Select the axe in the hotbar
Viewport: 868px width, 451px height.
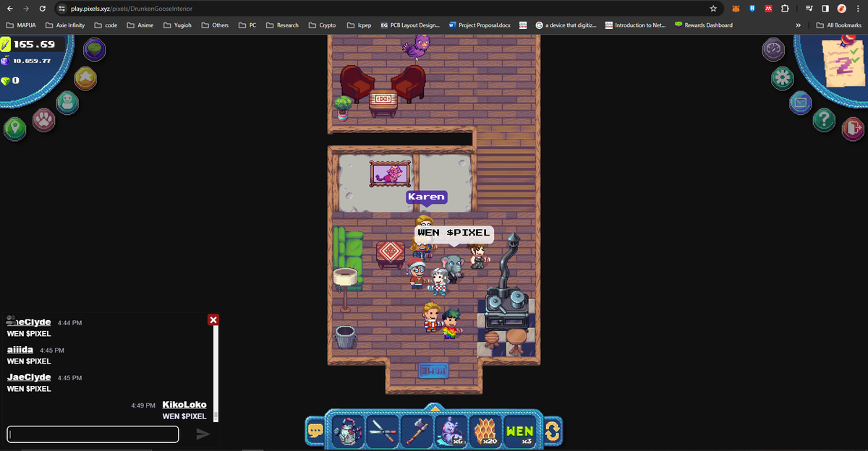tap(417, 431)
